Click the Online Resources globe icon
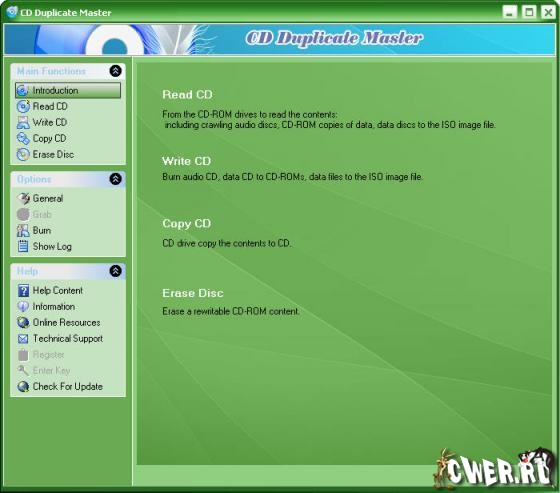 23,323
